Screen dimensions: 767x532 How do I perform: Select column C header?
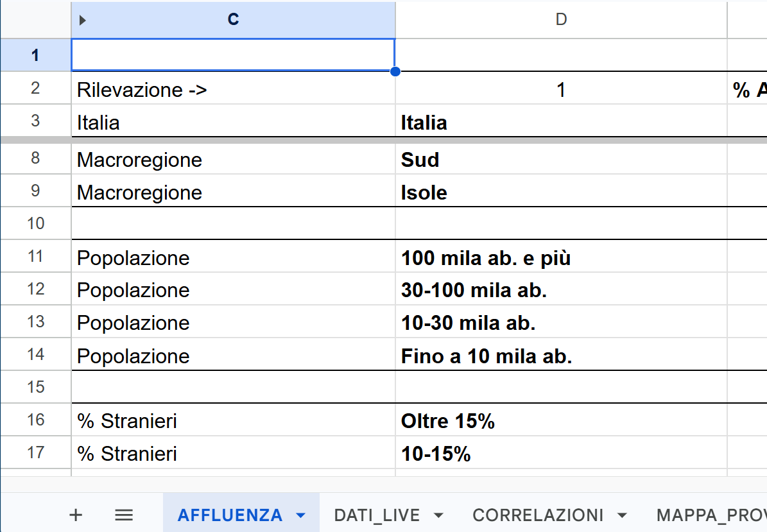(x=234, y=19)
